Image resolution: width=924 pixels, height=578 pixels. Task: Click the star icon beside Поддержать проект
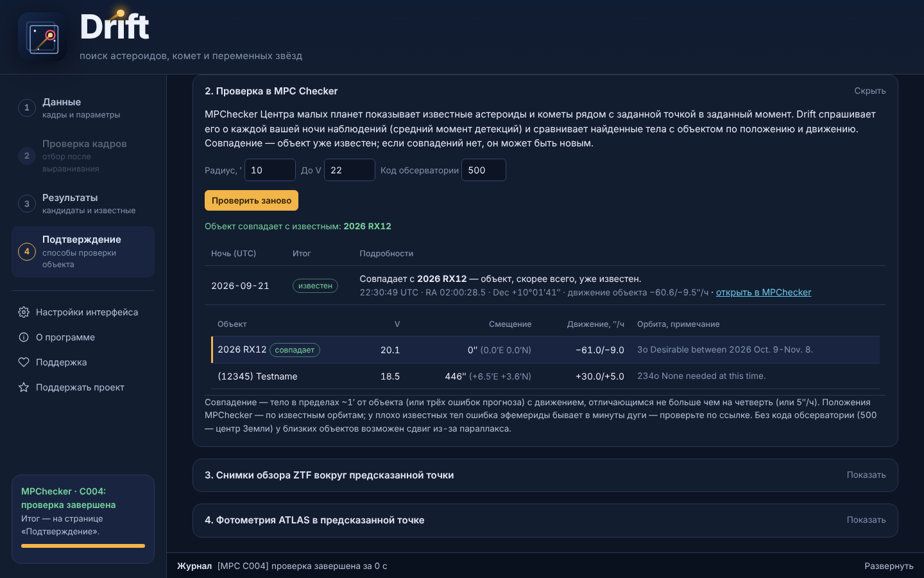24,387
